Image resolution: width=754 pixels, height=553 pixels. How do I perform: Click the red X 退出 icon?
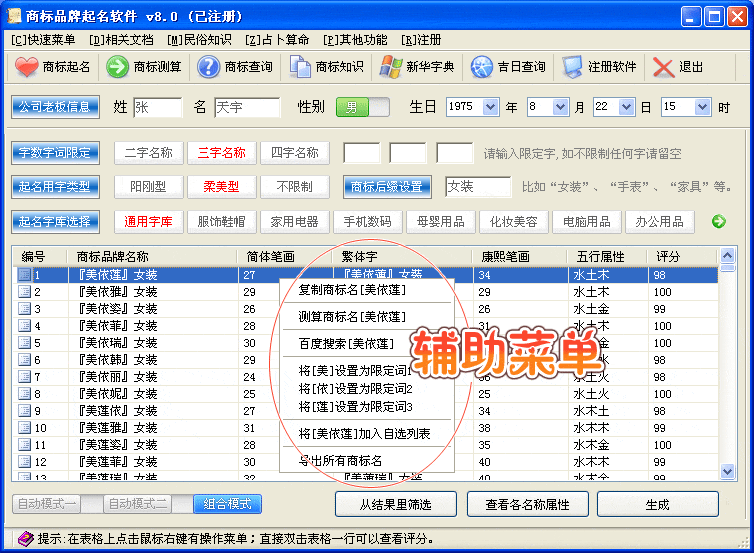click(x=663, y=66)
